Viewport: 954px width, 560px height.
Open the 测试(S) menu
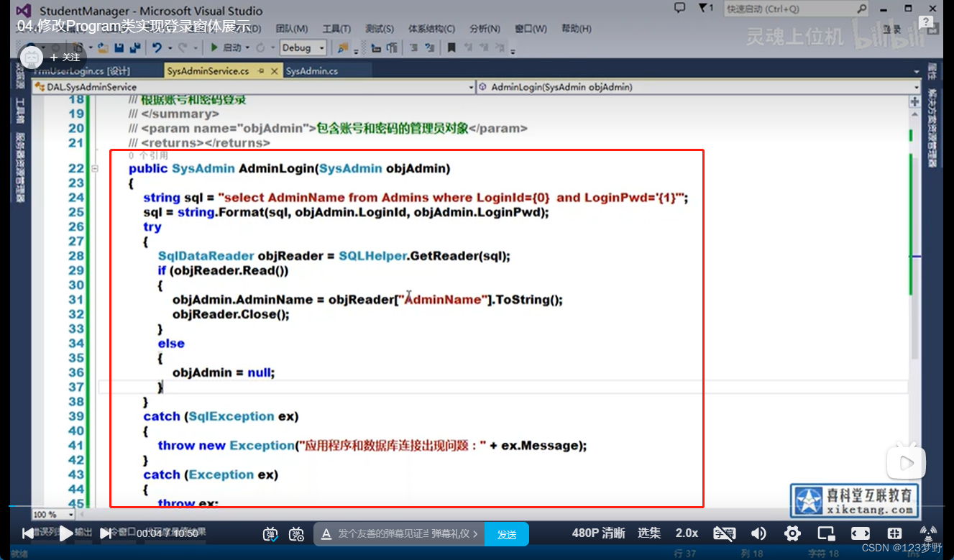tap(379, 29)
